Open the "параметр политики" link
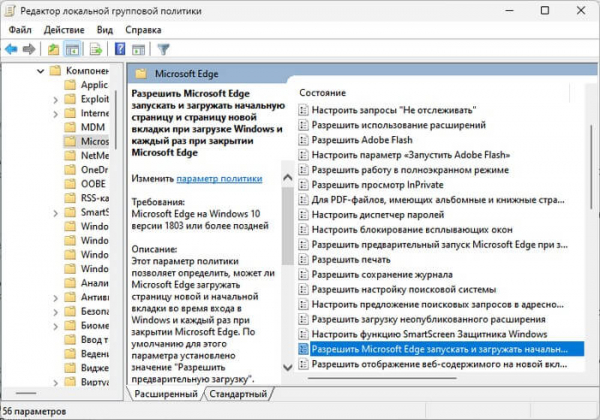Viewport: 600px width, 420px height. [219, 179]
